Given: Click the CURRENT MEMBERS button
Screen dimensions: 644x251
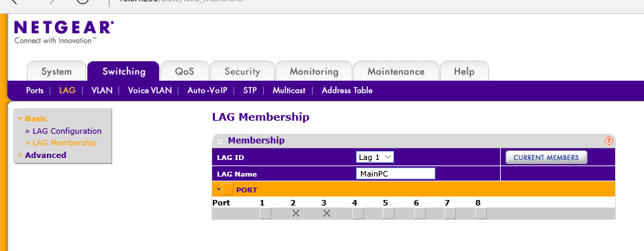Looking at the screenshot, I should click(x=546, y=158).
